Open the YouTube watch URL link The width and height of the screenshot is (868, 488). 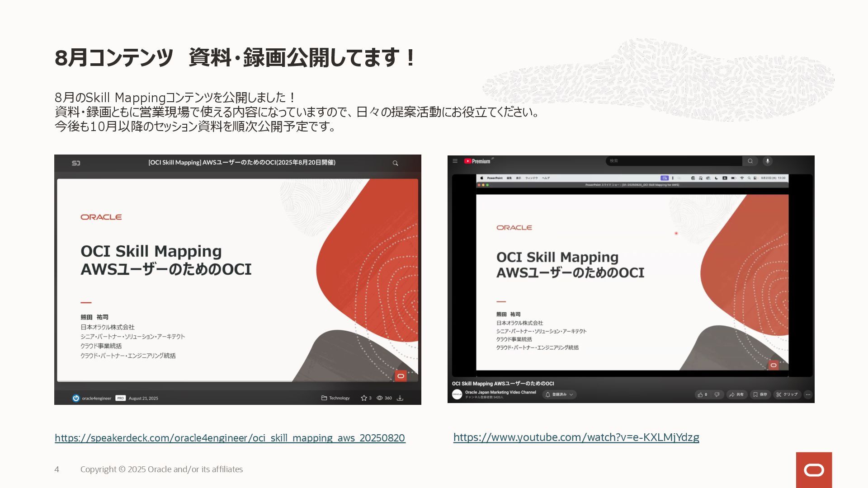point(576,437)
